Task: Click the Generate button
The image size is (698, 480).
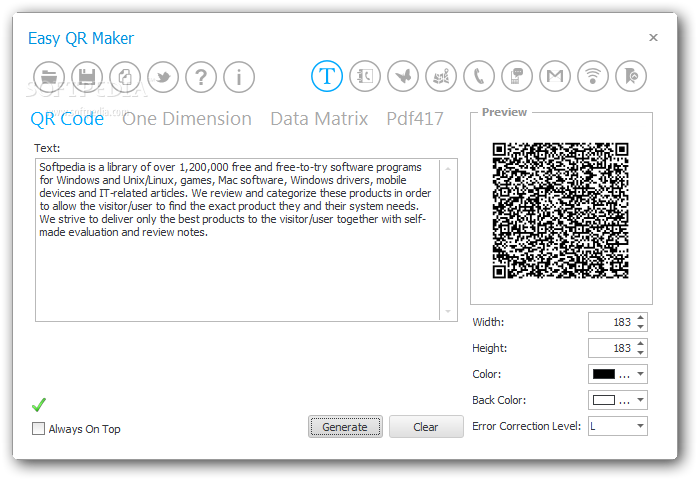Action: (345, 427)
